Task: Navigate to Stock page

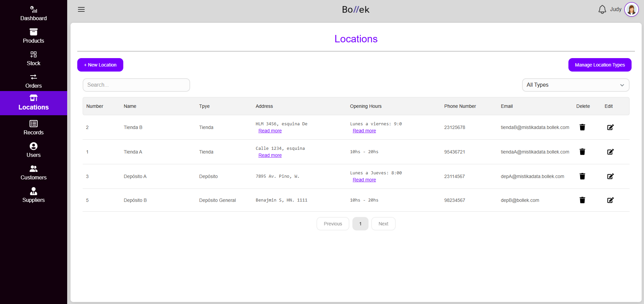Action: point(34,58)
